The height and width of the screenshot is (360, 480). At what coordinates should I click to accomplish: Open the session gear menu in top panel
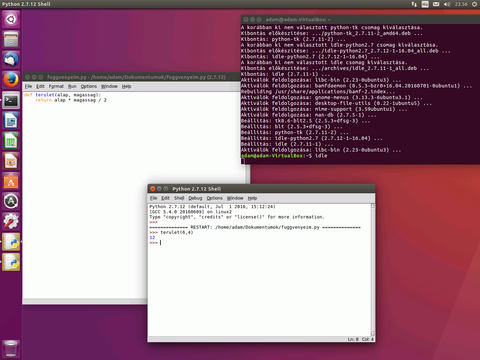point(474,4)
